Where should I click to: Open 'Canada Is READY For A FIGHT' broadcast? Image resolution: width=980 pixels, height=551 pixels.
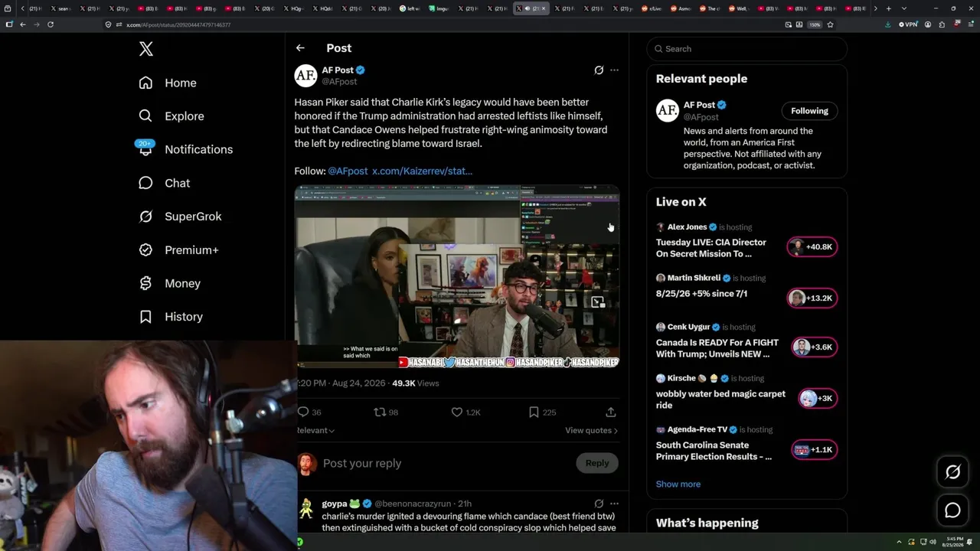717,348
